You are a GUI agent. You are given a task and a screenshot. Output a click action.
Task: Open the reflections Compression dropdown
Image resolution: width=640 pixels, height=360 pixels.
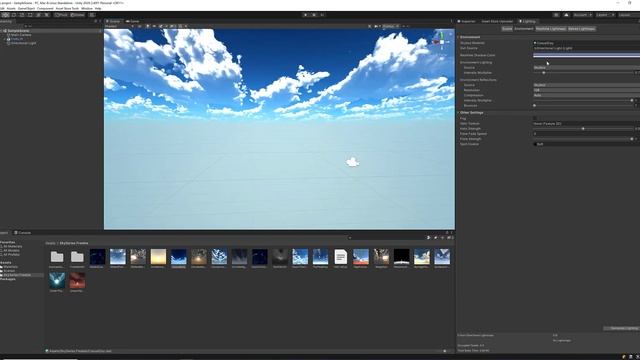point(586,95)
